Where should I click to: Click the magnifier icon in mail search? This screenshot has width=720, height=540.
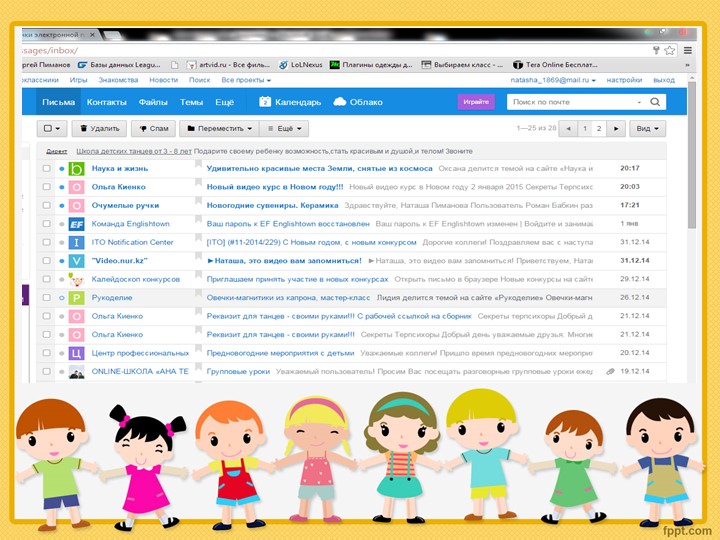pyautogui.click(x=655, y=102)
